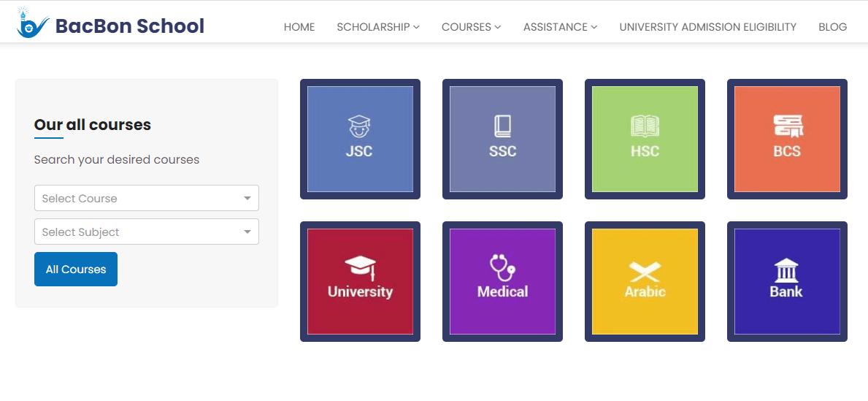Image resolution: width=868 pixels, height=401 pixels.
Task: Click the BacBon School title text
Action: (x=130, y=26)
